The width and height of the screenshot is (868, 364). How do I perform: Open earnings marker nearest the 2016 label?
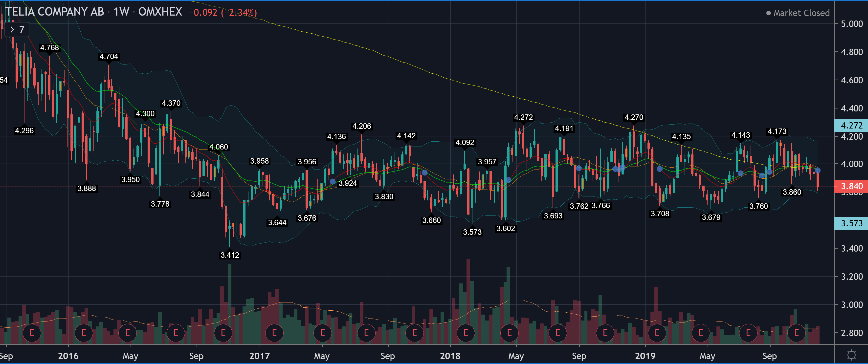[84, 333]
